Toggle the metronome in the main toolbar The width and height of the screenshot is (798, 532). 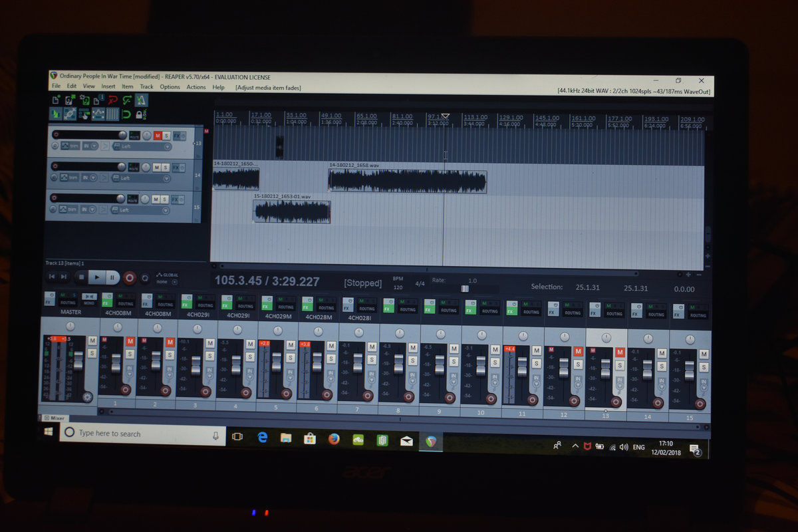[x=142, y=100]
